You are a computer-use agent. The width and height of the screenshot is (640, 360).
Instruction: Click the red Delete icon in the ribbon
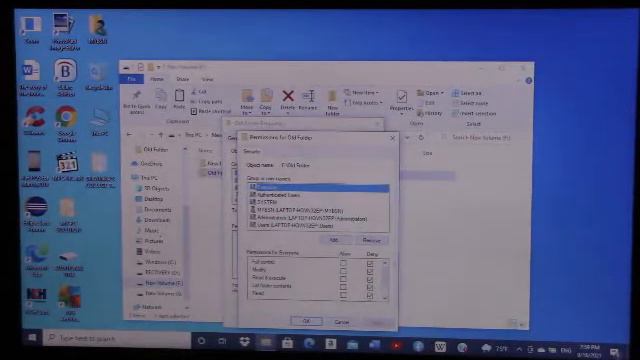coord(288,96)
